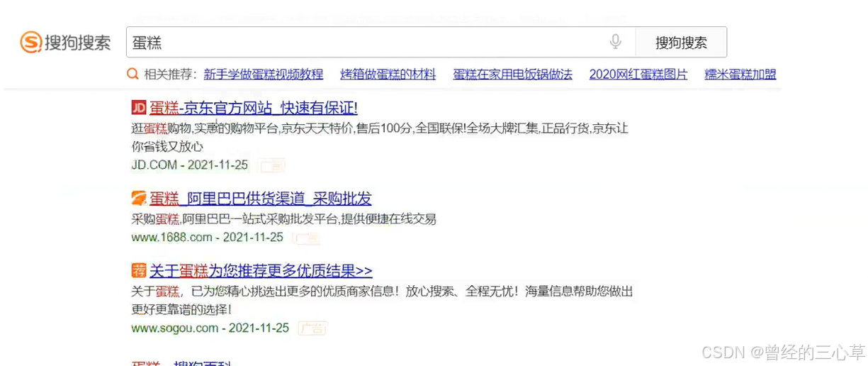868x366 pixels.
Task: Click the Sogou Search logo
Action: click(65, 43)
